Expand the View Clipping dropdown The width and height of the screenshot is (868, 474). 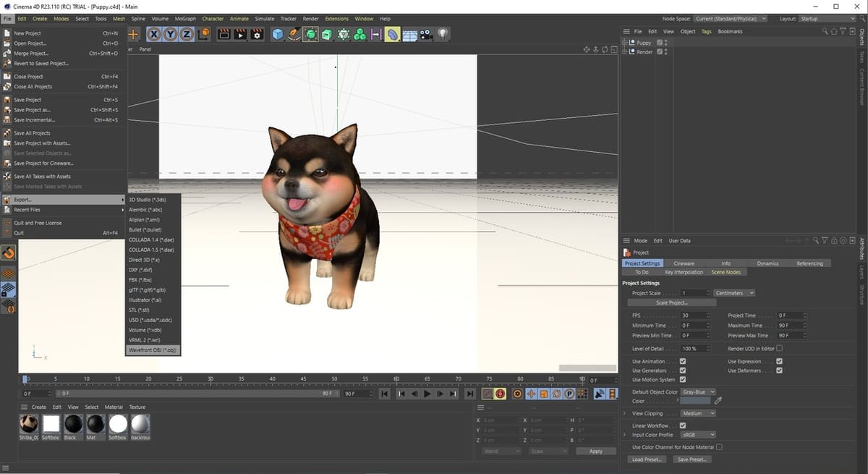pyautogui.click(x=698, y=413)
